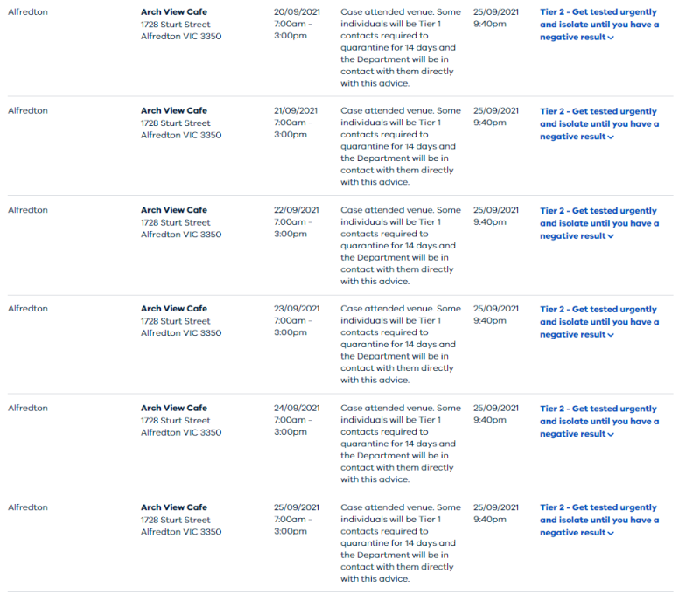Click Alfredton suburb in the 21/09/2021 row
The image size is (700, 595).
28,111
